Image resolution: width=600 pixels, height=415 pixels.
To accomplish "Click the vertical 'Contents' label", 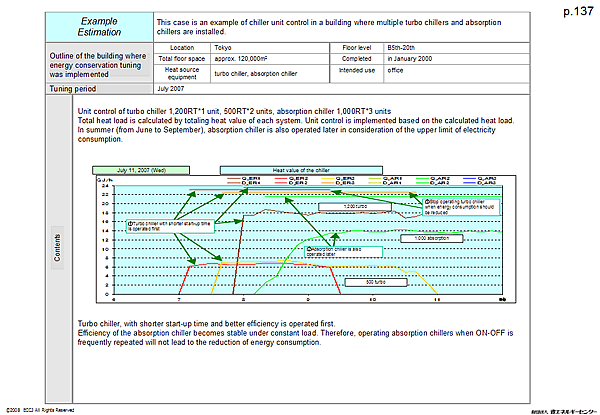I will point(57,248).
